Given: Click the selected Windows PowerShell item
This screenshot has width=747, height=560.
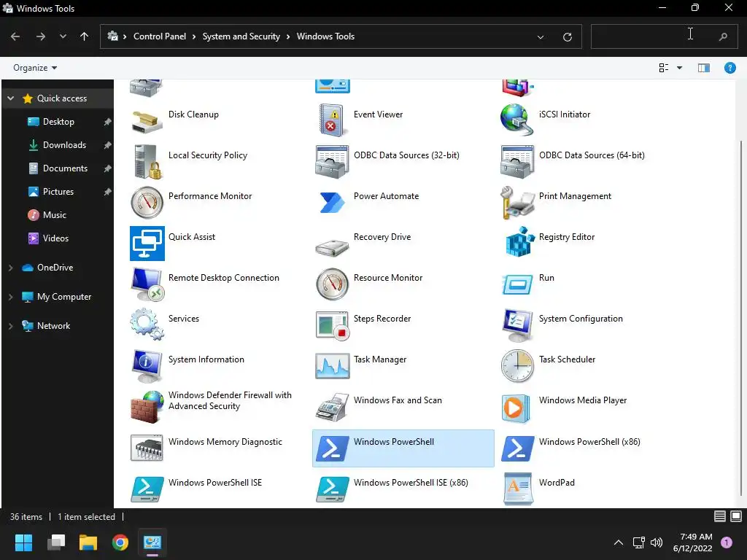Looking at the screenshot, I should point(403,448).
